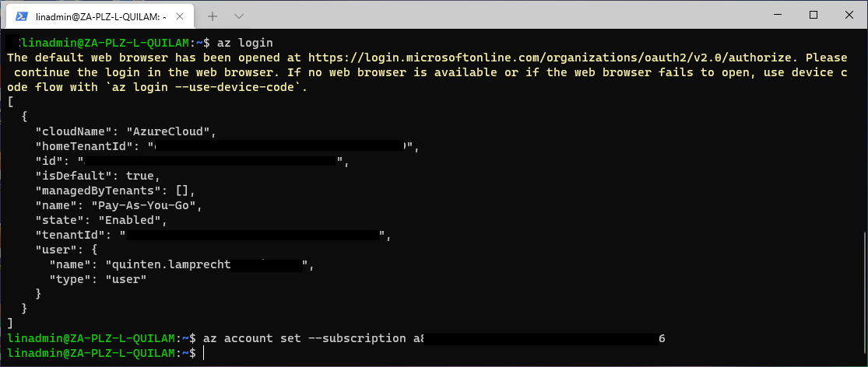
Task: Click the blinking cursor at last prompt
Action: 204,353
